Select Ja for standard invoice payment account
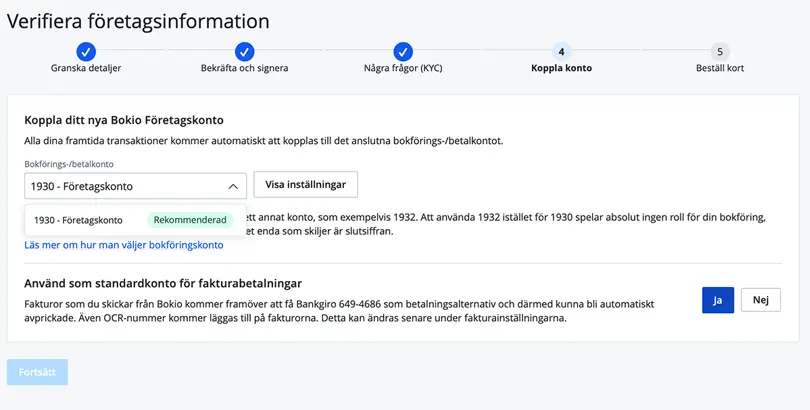810x410 pixels. coord(718,300)
